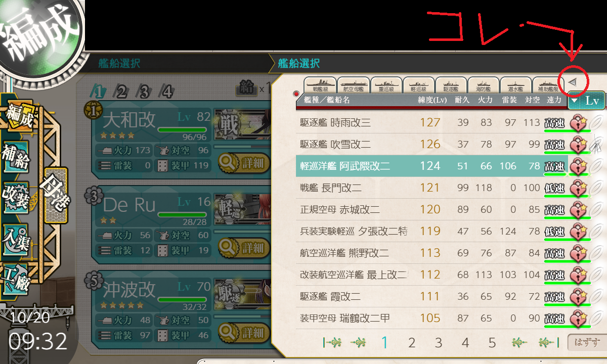607x364 pixels.
Task: Go to page 3 of ship list
Action: coord(439,343)
